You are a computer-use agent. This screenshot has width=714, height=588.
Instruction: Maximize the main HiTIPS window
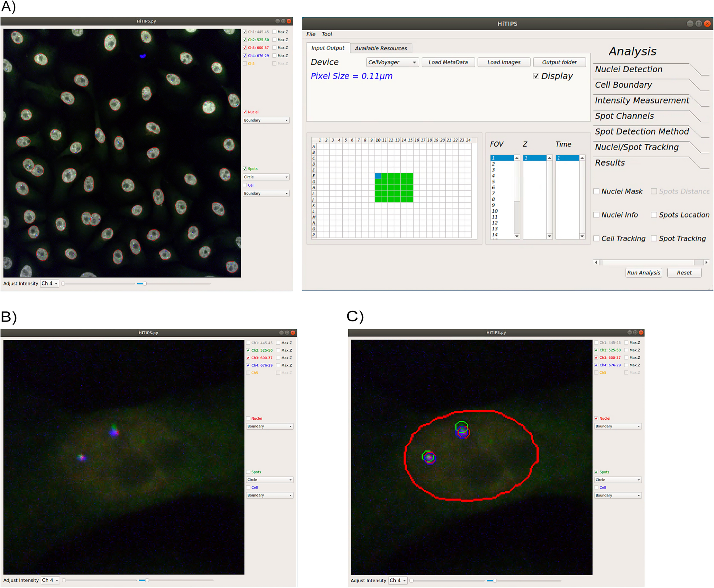tap(699, 23)
